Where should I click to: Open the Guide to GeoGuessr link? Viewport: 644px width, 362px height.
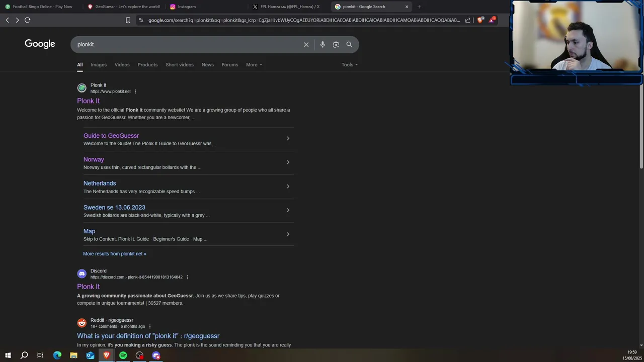click(111, 136)
